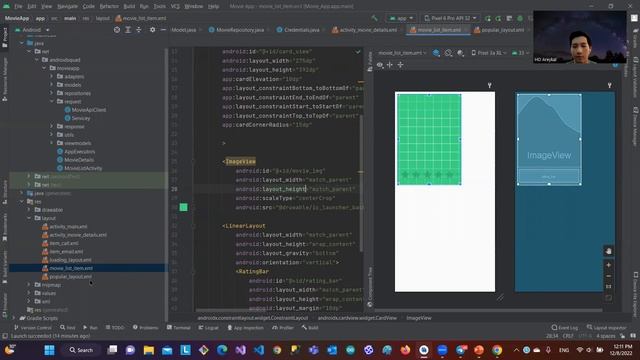Screen dimensions: 640x360
Task: Open project panel gear settings
Action: pos(152,30)
